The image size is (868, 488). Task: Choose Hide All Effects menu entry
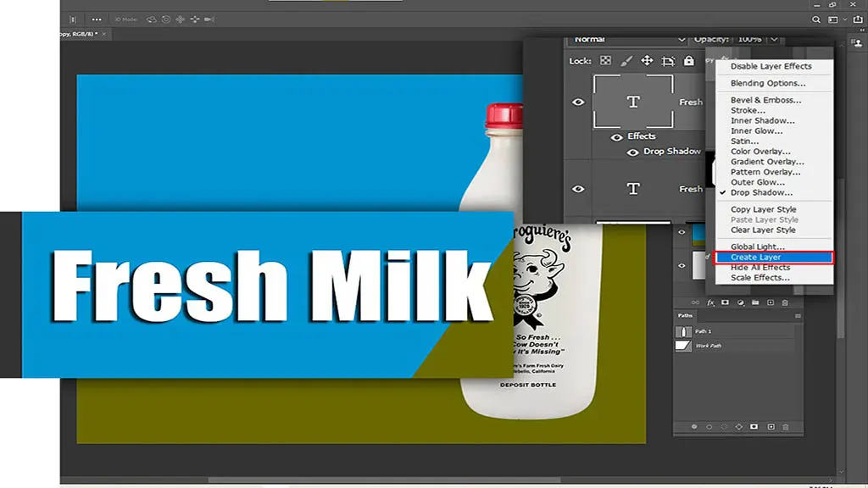pyautogui.click(x=760, y=268)
